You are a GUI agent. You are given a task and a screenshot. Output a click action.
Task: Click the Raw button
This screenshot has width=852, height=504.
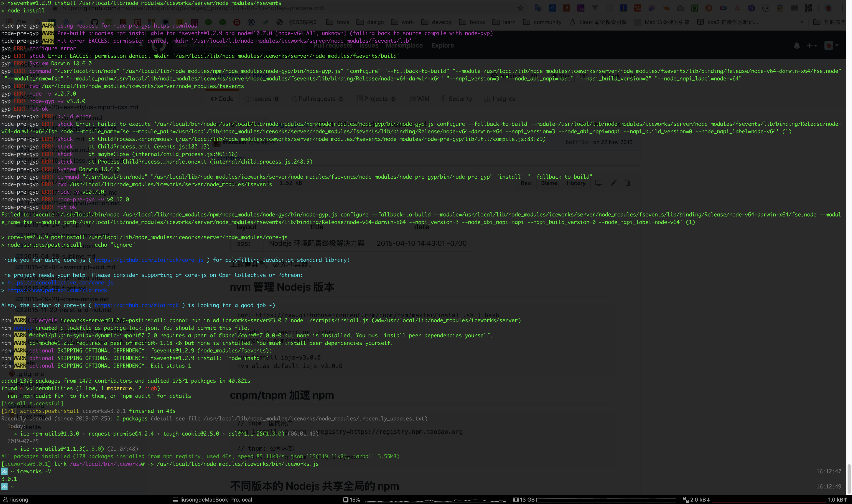526,183
